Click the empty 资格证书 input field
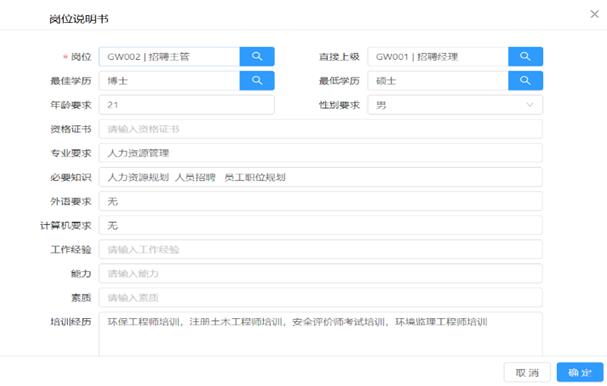 coord(321,129)
